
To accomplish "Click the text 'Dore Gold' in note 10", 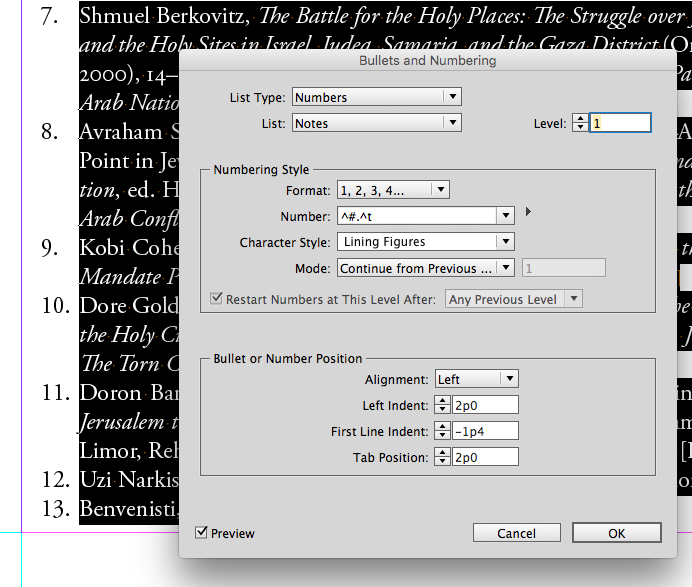I will [128, 305].
